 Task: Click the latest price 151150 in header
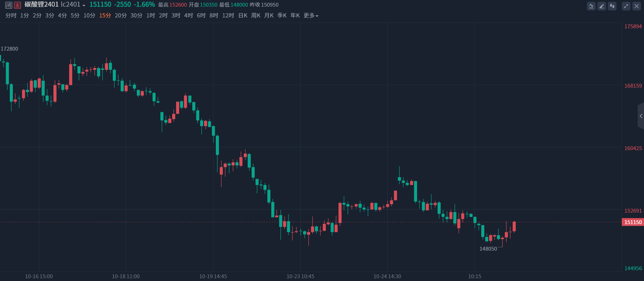pyautogui.click(x=100, y=5)
